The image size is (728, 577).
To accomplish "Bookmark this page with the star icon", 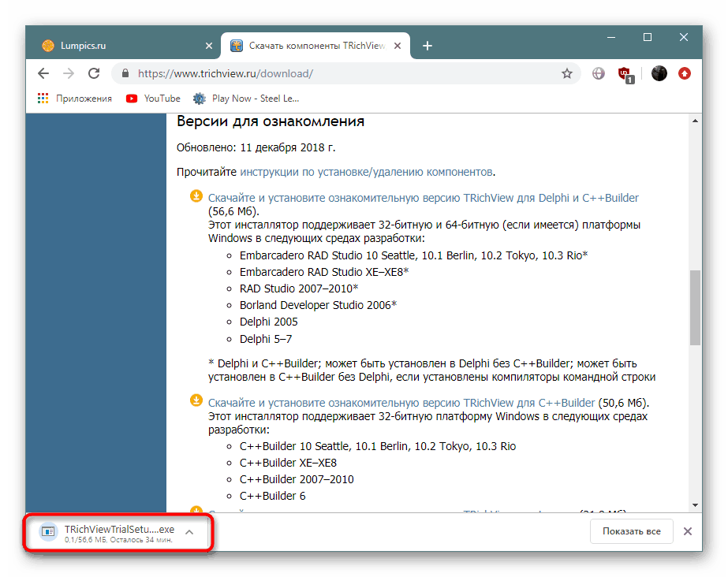I will pos(567,73).
